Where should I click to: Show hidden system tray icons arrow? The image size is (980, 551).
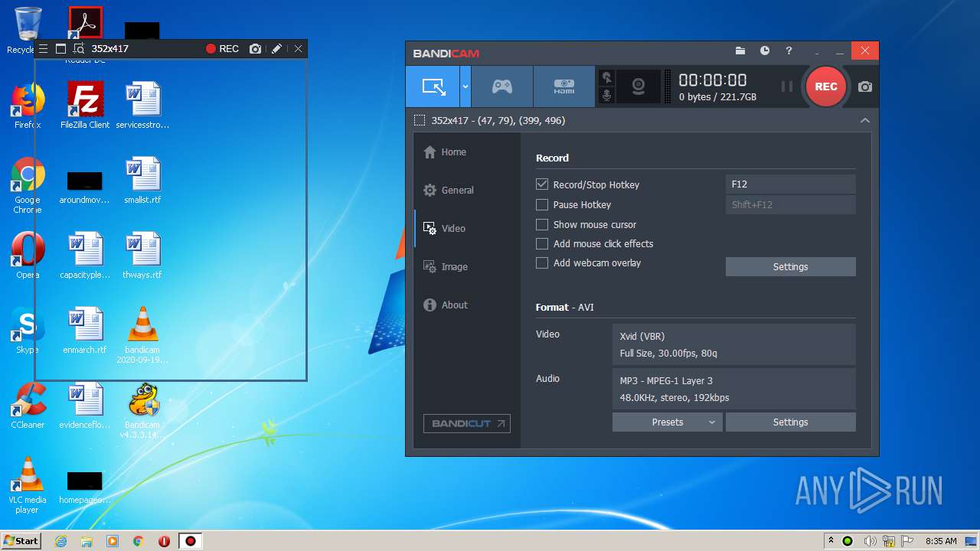coord(831,541)
